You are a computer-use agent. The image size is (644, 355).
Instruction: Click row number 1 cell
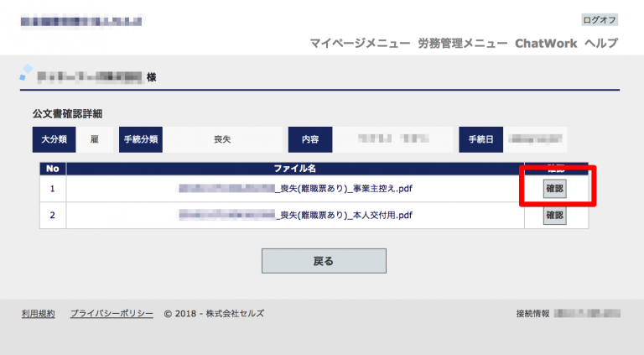coord(53,189)
